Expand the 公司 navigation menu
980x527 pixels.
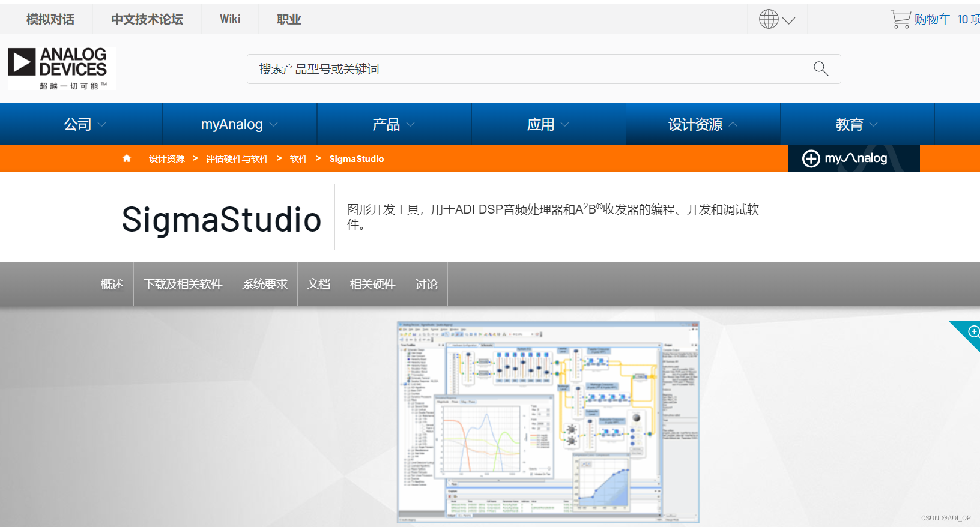point(85,124)
